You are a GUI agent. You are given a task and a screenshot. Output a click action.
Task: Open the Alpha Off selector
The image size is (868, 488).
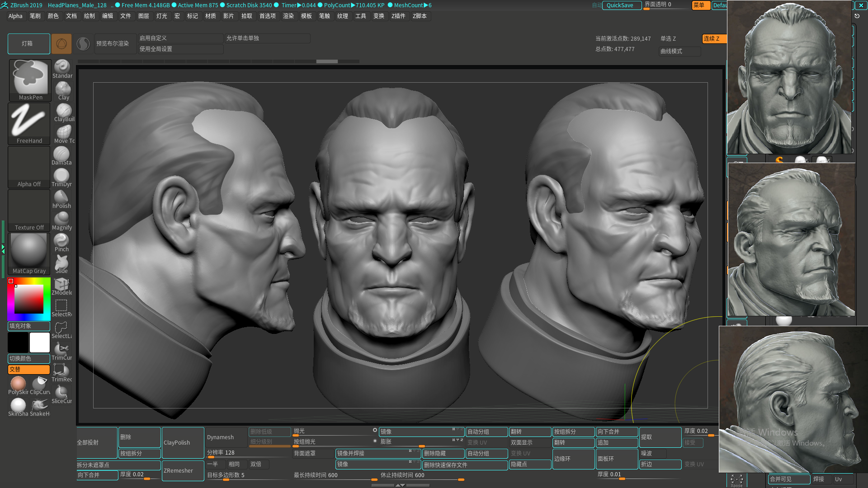click(x=29, y=167)
